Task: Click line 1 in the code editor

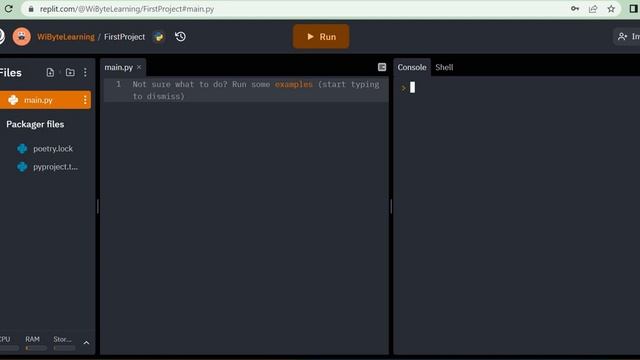Action: (x=246, y=90)
